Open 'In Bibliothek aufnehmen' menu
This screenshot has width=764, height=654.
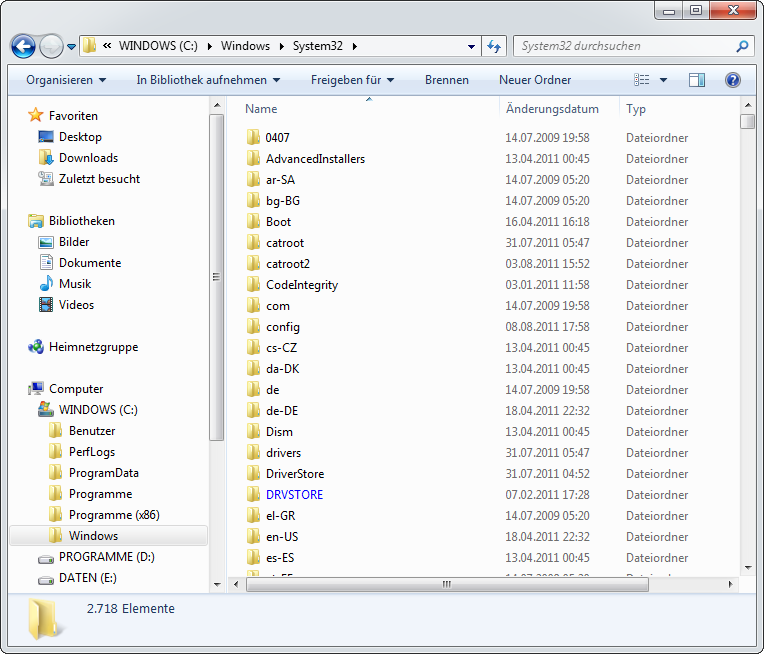click(208, 80)
